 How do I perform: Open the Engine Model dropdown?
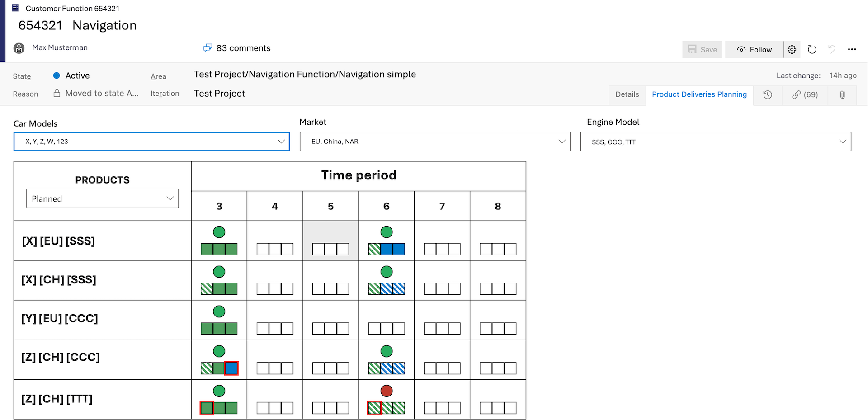pyautogui.click(x=716, y=142)
